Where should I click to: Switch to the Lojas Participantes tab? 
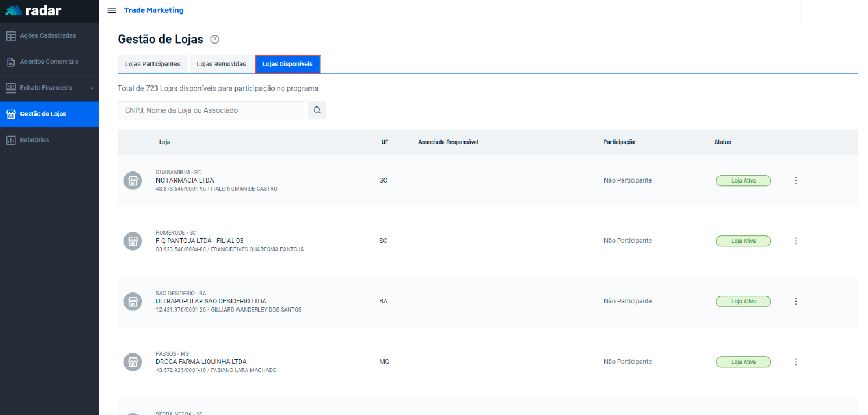(x=152, y=64)
